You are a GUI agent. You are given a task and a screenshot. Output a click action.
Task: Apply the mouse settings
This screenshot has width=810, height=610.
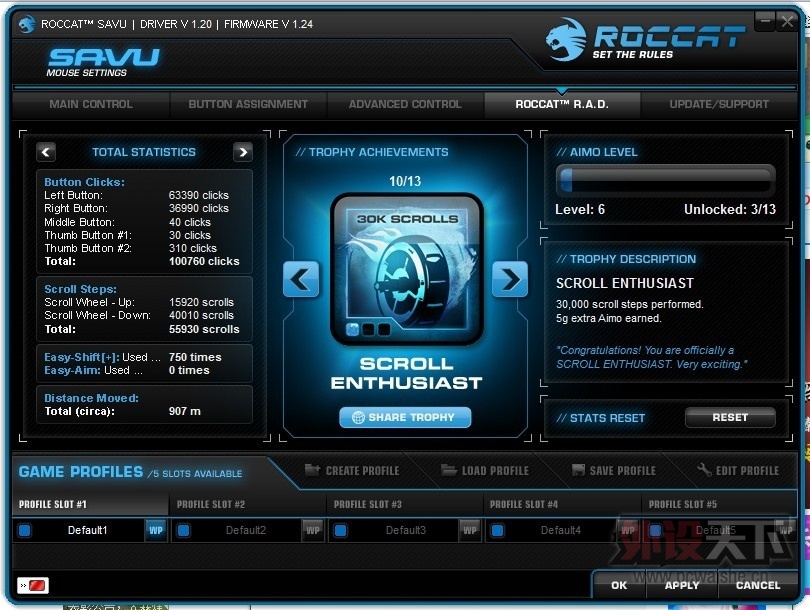(682, 585)
